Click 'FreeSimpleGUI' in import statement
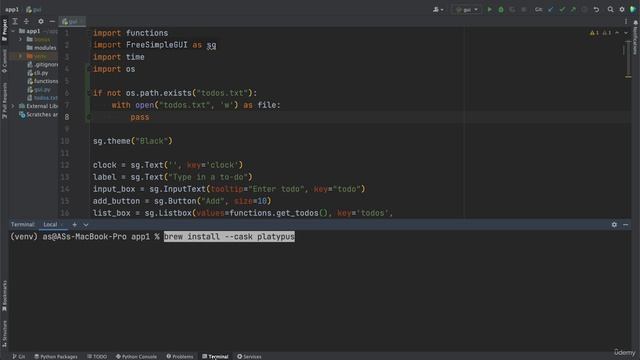 click(157, 45)
